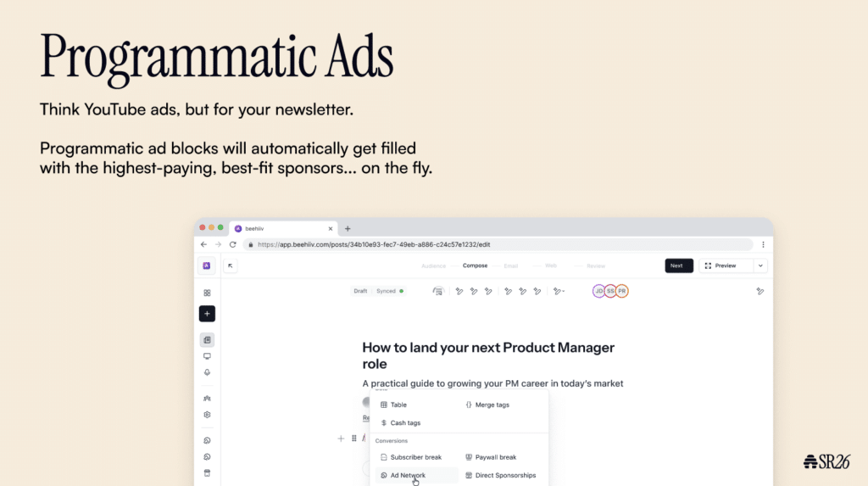Click the comments icon in the editor toolbar
The height and width of the screenshot is (486, 868).
pos(438,291)
